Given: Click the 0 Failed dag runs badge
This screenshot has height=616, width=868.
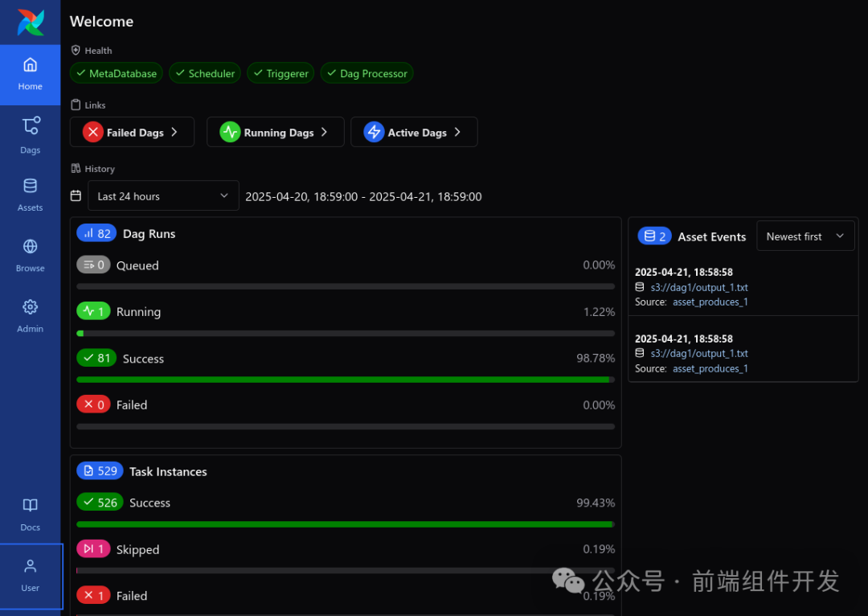Looking at the screenshot, I should point(93,405).
